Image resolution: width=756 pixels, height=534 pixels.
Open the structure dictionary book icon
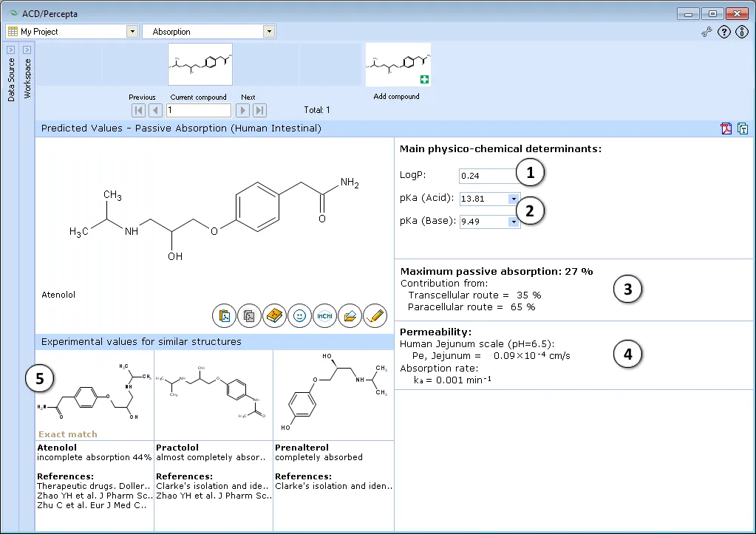tap(274, 316)
